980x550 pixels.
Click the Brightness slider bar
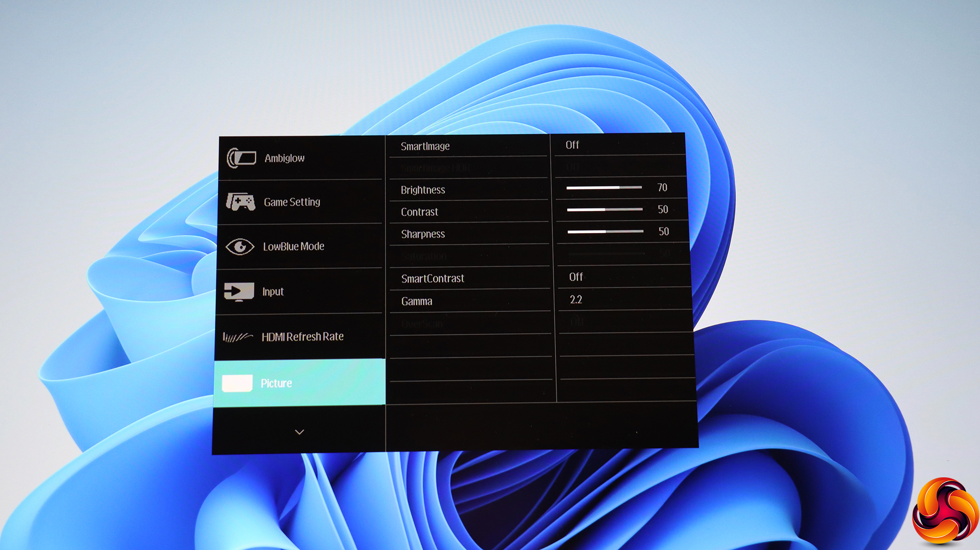604,187
